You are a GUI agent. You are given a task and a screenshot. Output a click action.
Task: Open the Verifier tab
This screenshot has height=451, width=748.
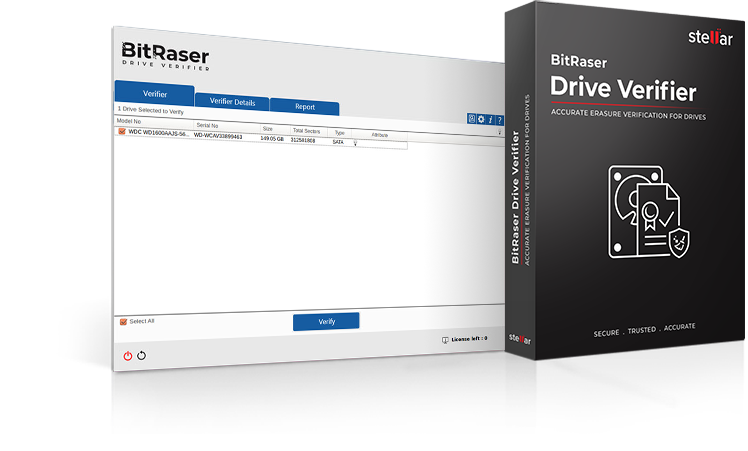pos(155,94)
